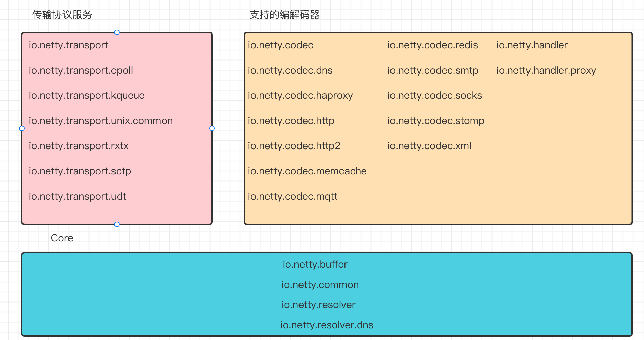The image size is (644, 340).
Task: Click the io.netty.codec.http2 label
Action: (x=294, y=146)
